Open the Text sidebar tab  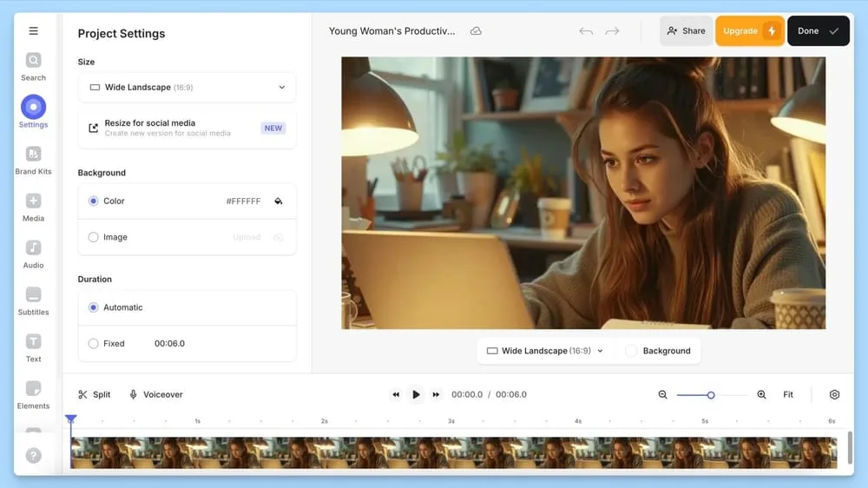[x=33, y=348]
